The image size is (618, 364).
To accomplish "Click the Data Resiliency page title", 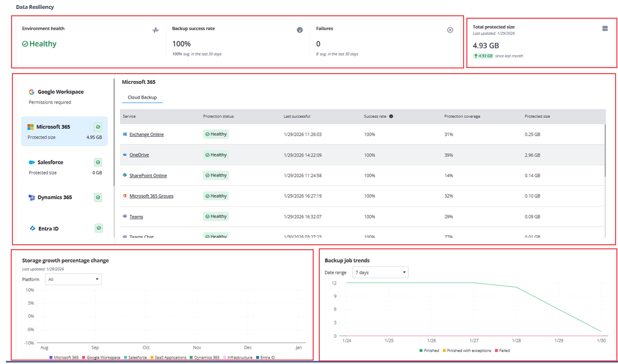I will click(x=35, y=7).
